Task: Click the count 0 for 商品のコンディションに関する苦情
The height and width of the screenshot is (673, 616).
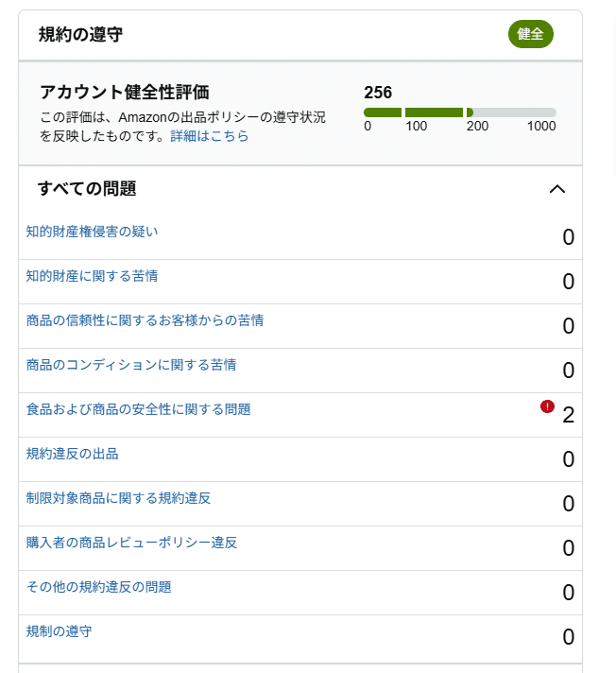Action: point(569,371)
